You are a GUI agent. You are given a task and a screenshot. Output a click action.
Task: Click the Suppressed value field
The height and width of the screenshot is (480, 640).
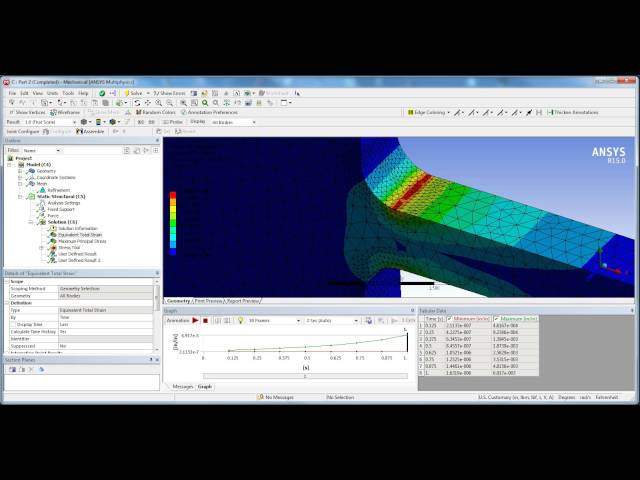pyautogui.click(x=106, y=346)
